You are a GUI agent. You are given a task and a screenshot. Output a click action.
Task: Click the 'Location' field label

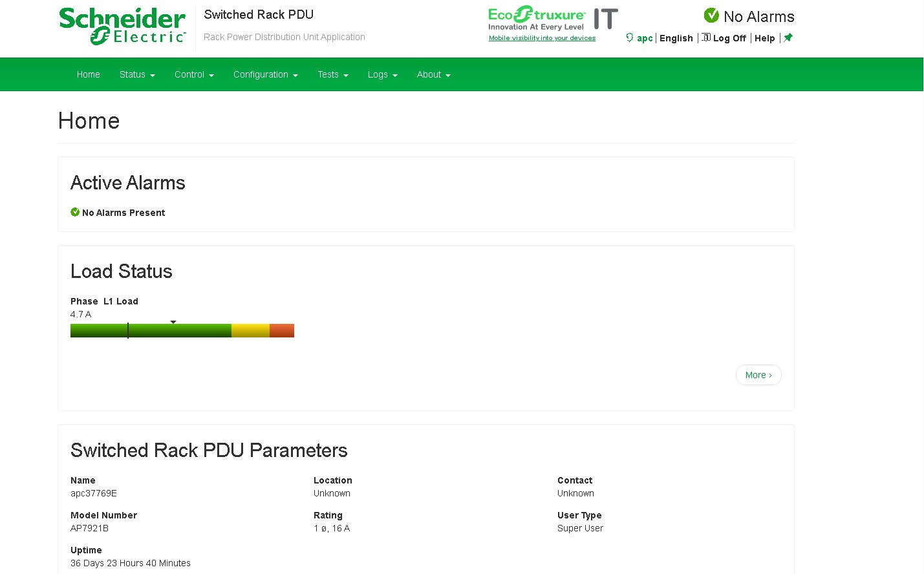pyautogui.click(x=333, y=480)
